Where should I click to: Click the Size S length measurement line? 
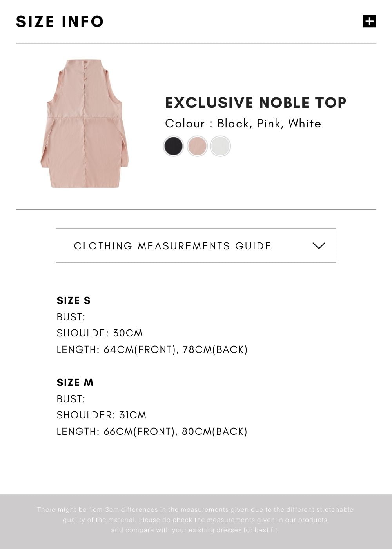152,349
